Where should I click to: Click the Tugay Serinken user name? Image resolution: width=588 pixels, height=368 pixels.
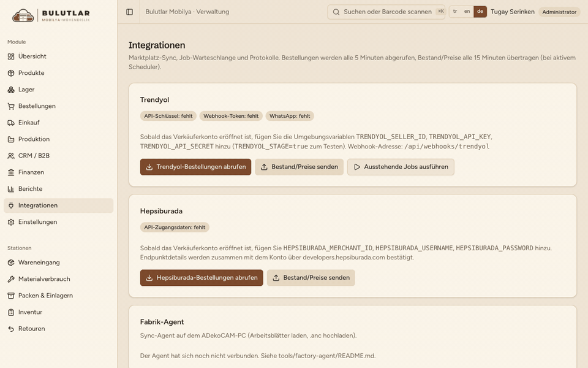[512, 12]
